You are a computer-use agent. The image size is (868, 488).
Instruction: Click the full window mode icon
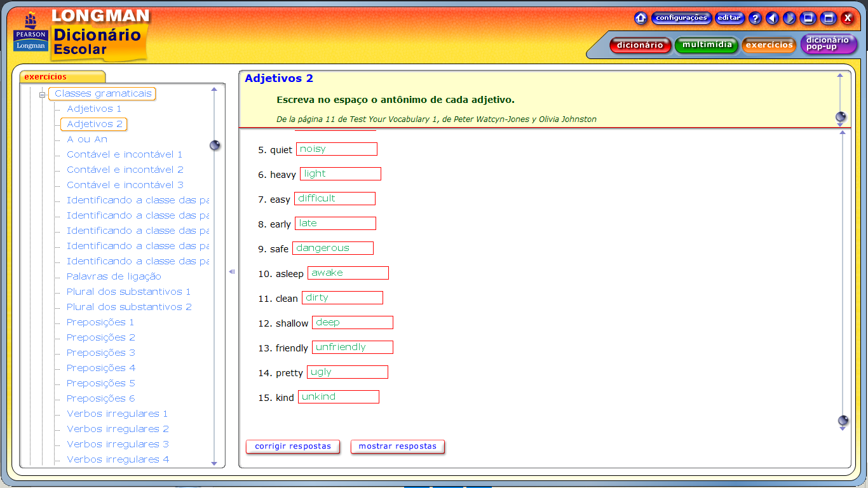829,18
